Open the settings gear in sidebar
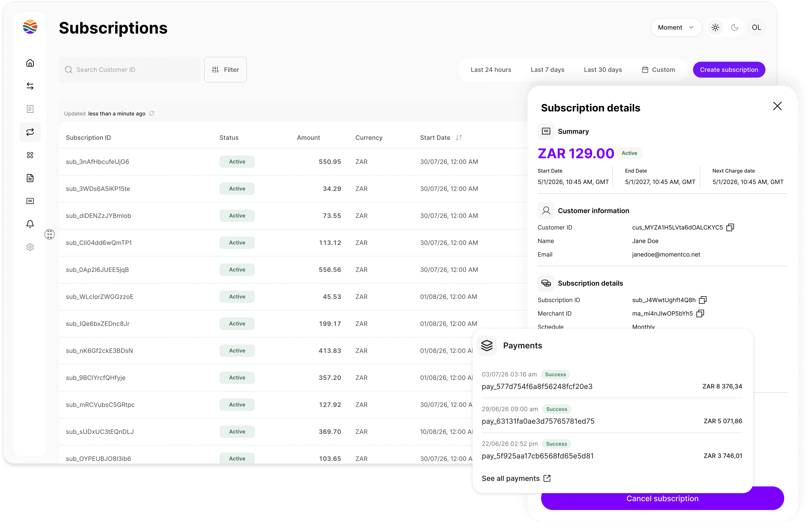This screenshot has width=812, height=528. (x=30, y=247)
